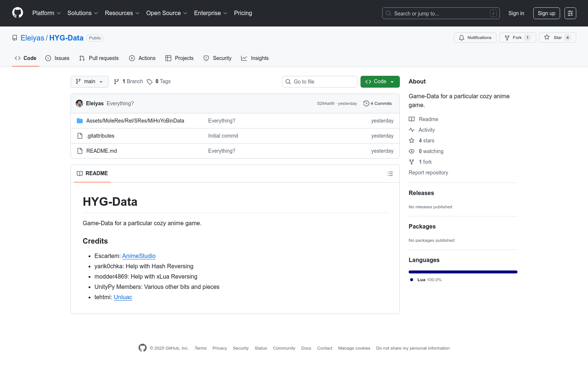
Task: Select the Code tab
Action: (x=26, y=58)
